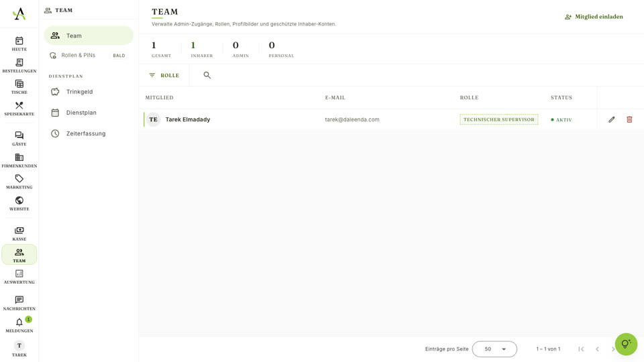The image size is (644, 362).
Task: Sort by the Rolle column header
Action: [469, 98]
